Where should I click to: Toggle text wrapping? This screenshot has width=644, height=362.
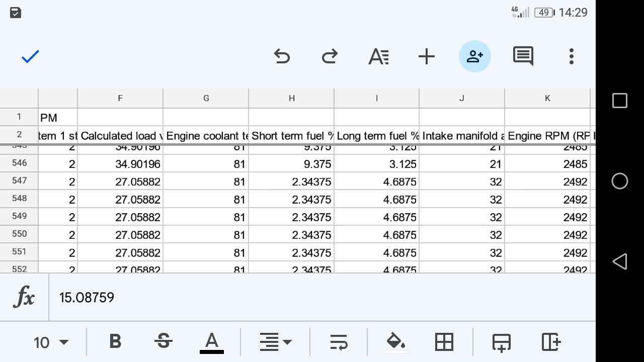(339, 342)
